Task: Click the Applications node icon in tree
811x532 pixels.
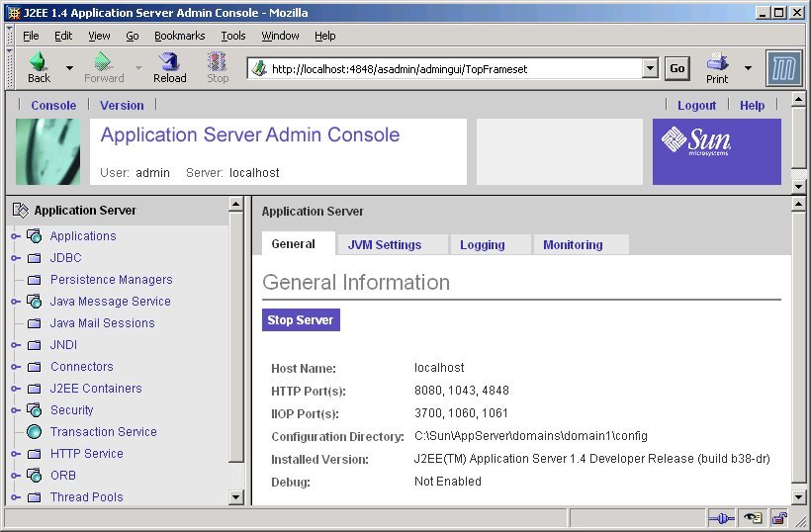Action: (35, 236)
